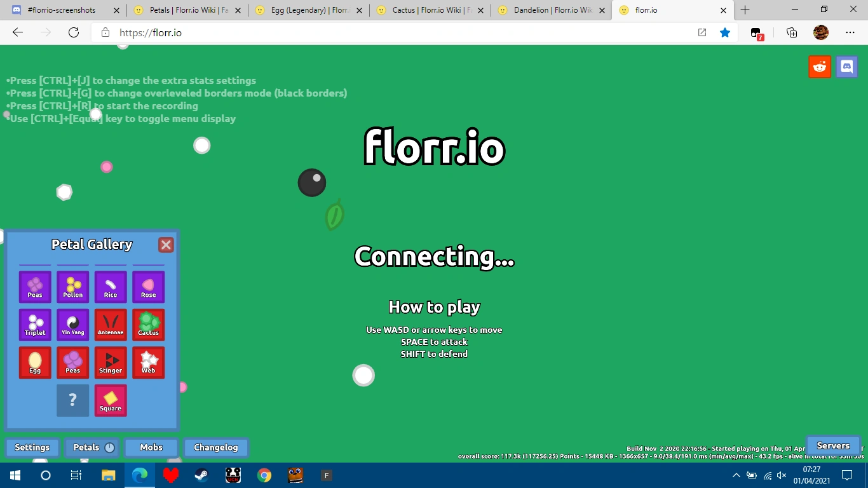868x488 pixels.
Task: Close the Petal Gallery window
Action: coord(166,244)
